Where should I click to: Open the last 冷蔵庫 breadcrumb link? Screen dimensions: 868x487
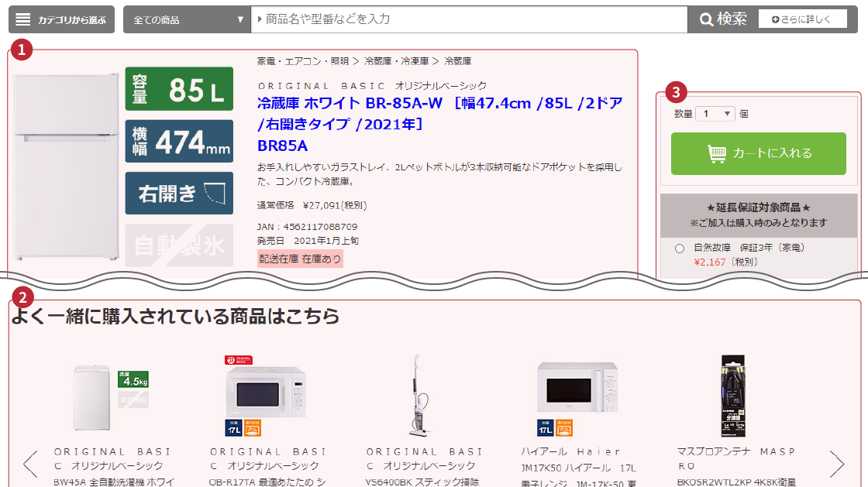click(458, 61)
